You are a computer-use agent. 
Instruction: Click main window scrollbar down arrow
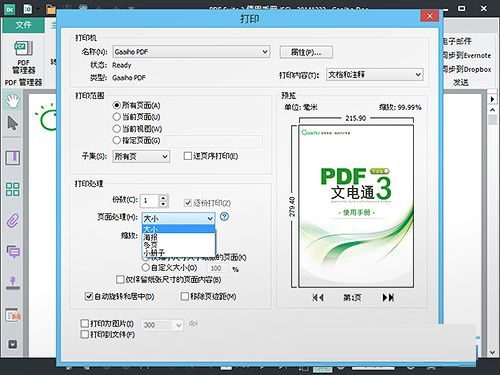click(492, 352)
